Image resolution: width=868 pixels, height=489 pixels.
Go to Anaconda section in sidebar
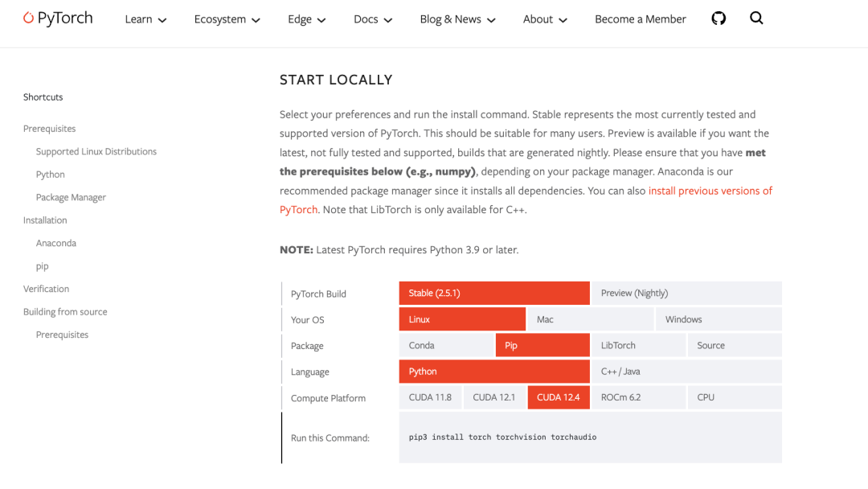coord(56,243)
